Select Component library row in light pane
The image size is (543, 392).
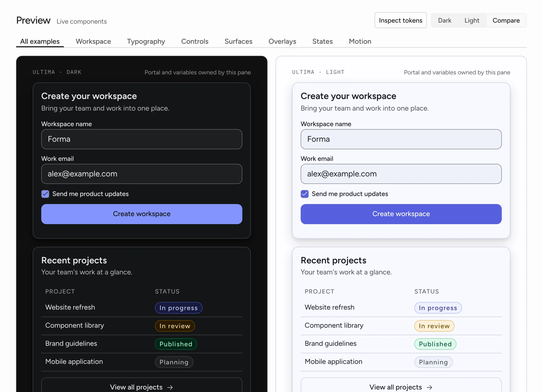[401, 326]
